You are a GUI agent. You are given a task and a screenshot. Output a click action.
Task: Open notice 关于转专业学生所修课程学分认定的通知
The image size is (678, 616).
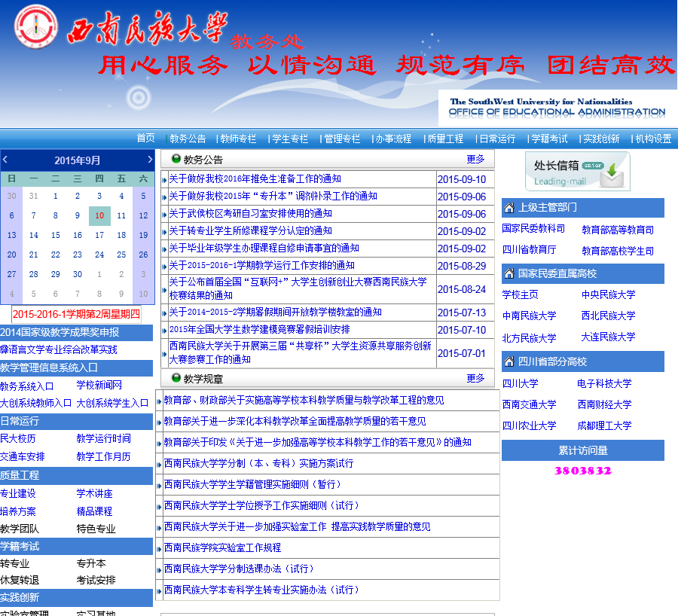coord(250,230)
